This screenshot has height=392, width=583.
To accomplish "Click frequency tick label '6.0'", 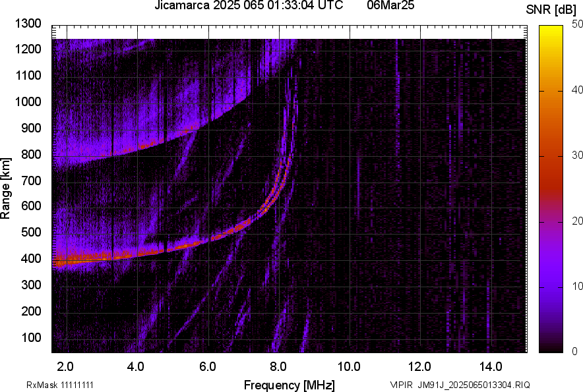I will click(208, 367).
